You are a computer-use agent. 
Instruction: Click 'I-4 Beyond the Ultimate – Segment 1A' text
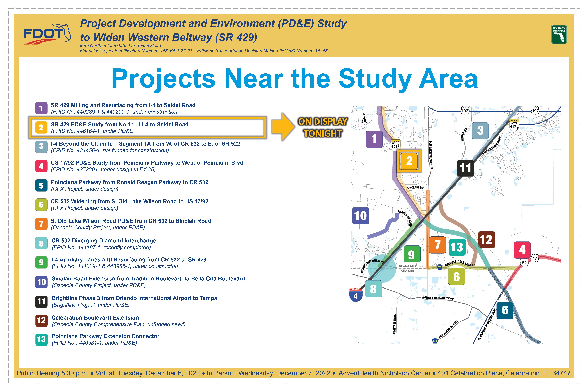click(x=145, y=144)
